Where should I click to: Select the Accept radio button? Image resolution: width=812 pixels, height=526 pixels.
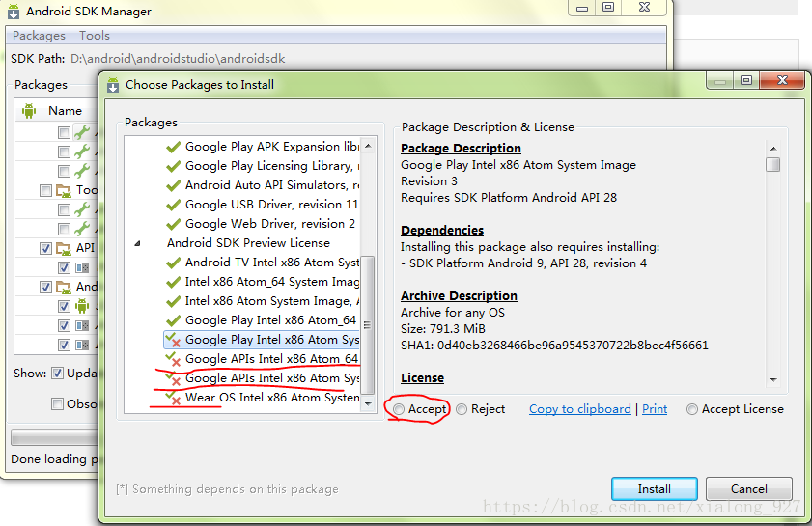(399, 409)
